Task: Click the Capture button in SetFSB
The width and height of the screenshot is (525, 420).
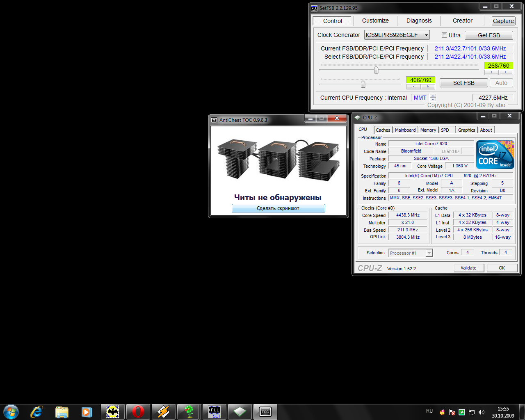Action: (x=503, y=21)
